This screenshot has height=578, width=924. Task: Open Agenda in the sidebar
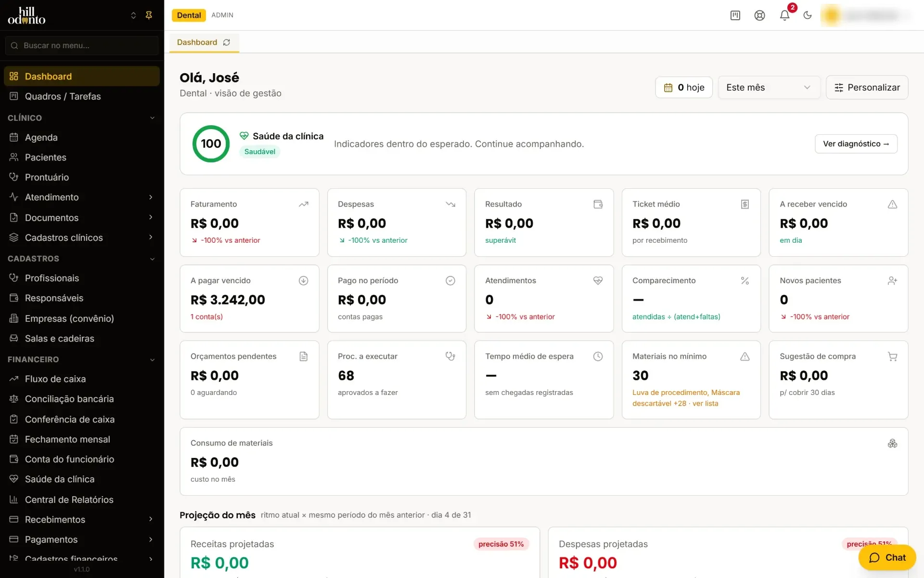(x=81, y=137)
